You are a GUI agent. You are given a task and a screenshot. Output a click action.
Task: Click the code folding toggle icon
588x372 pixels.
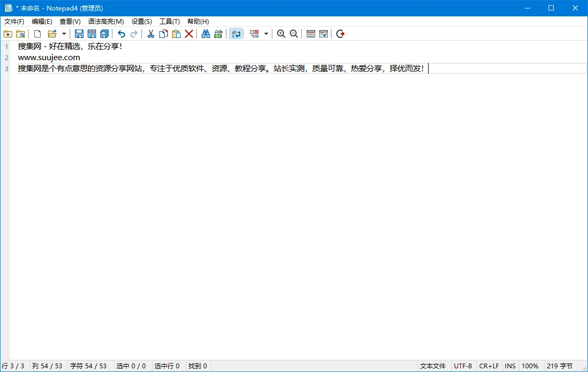[254, 34]
